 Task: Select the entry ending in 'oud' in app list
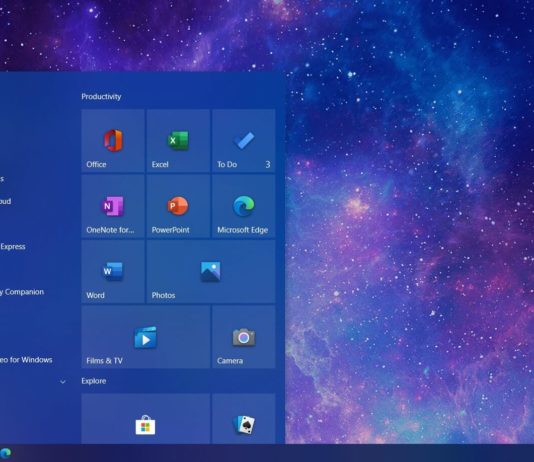pos(5,201)
